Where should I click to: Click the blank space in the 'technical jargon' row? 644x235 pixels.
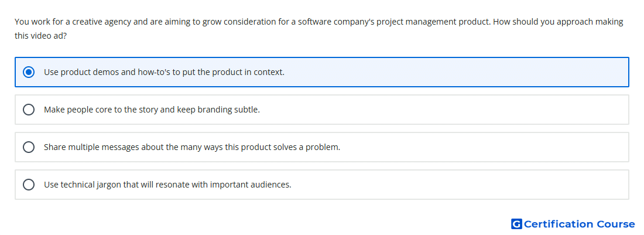(x=460, y=185)
